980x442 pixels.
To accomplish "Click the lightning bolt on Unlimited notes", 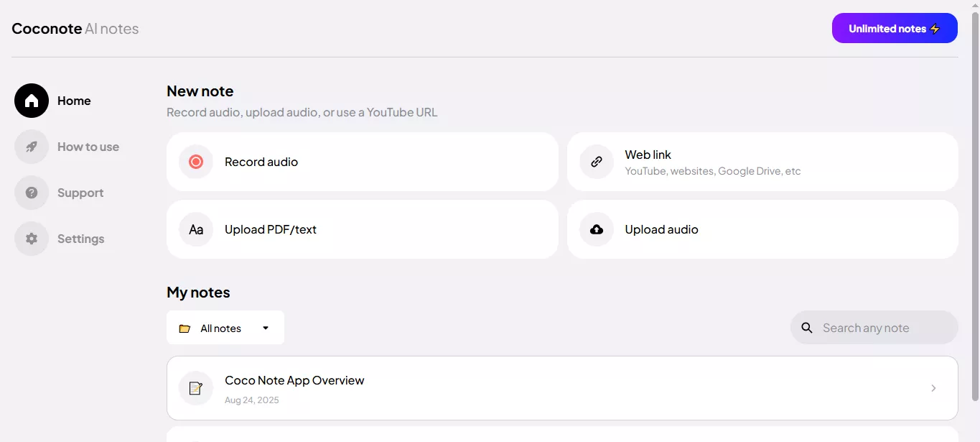I will click(935, 28).
